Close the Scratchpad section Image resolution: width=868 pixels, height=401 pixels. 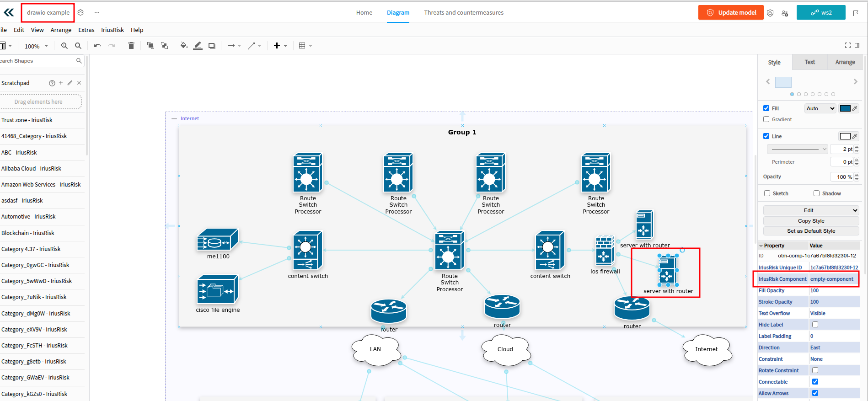point(79,83)
